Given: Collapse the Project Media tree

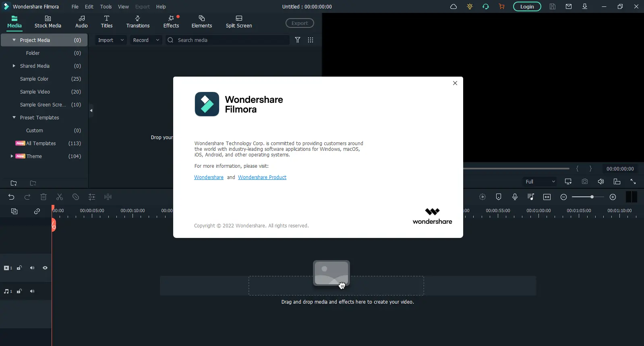Looking at the screenshot, I should tap(14, 40).
